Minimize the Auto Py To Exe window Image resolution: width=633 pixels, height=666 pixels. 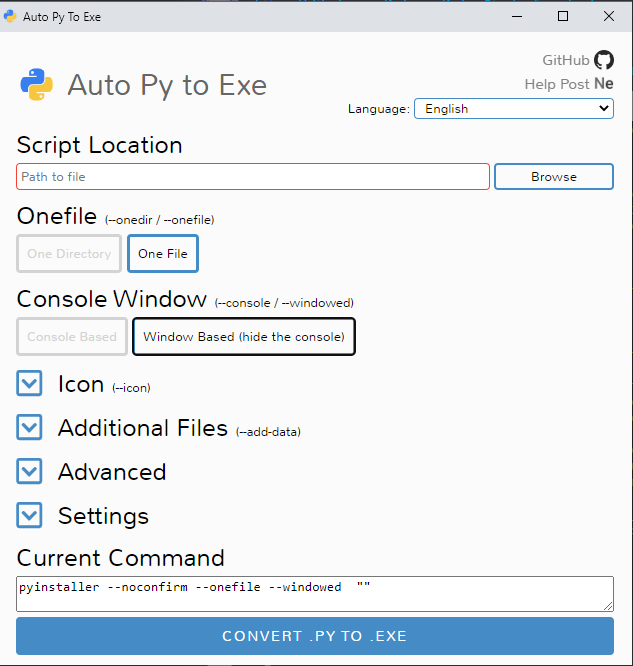tap(517, 17)
